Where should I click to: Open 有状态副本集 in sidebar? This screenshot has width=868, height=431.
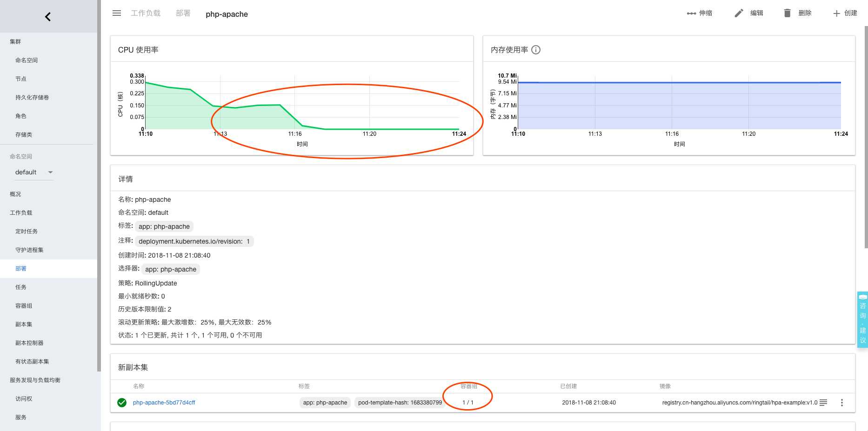32,362
